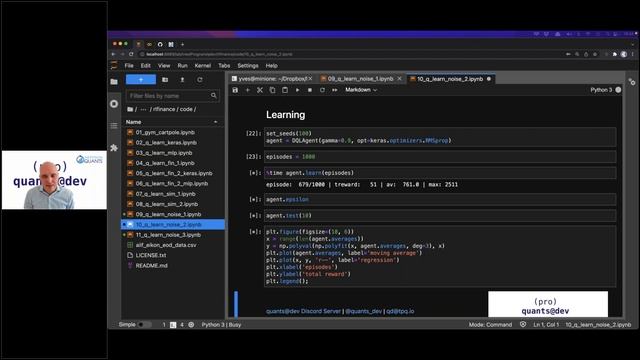640x360 pixels.
Task: Select the 10_q_learn_noise_2.ipynb tab
Action: click(450, 79)
